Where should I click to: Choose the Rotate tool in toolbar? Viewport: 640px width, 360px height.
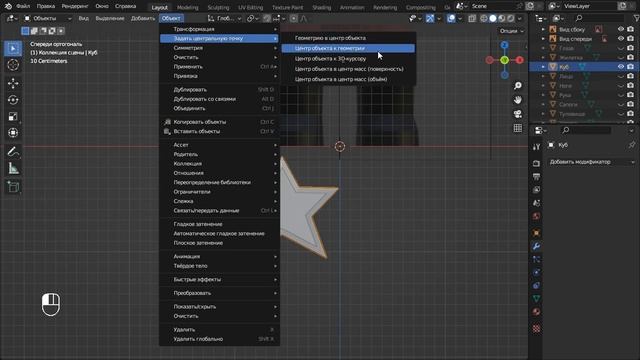pyautogui.click(x=13, y=100)
